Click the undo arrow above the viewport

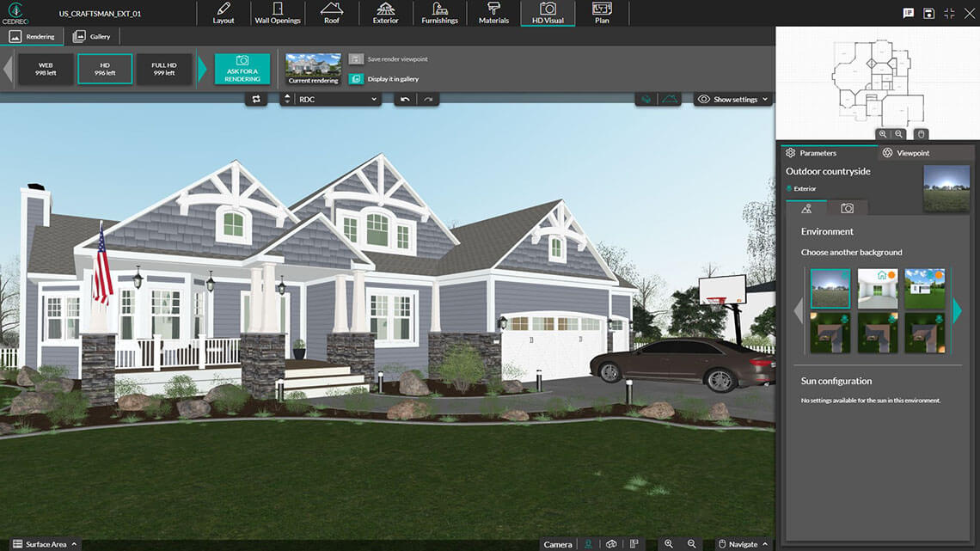[x=406, y=100]
